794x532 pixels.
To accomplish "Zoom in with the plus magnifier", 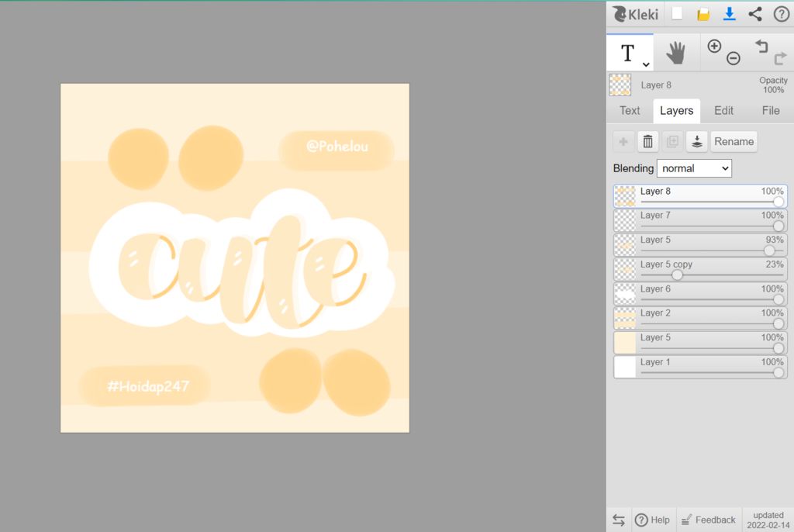I will [714, 46].
